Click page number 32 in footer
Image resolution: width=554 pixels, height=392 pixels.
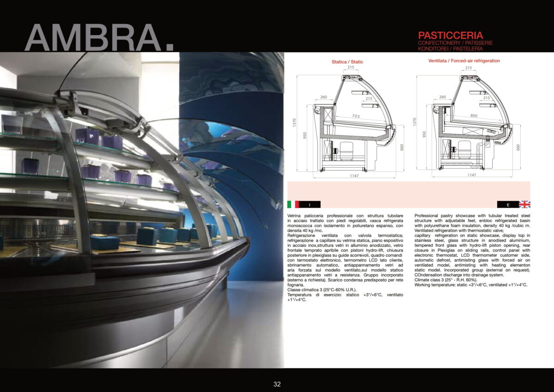pyautogui.click(x=277, y=384)
